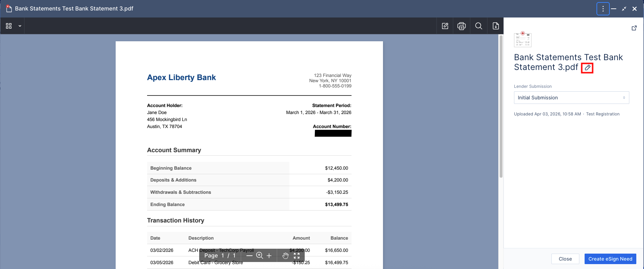This screenshot has width=644, height=269.
Task: Click the Beginning Balance value '$12,450.00'
Action: pos(337,168)
